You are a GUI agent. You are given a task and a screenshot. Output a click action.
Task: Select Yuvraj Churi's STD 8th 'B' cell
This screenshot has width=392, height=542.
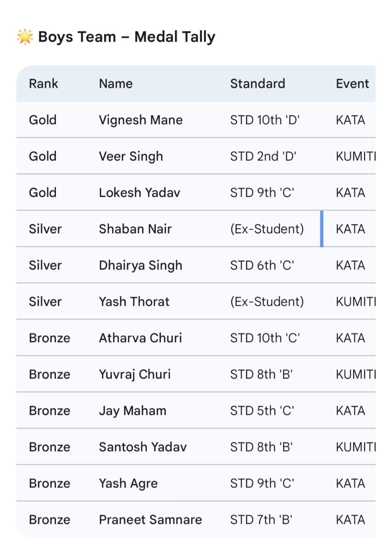(x=262, y=375)
